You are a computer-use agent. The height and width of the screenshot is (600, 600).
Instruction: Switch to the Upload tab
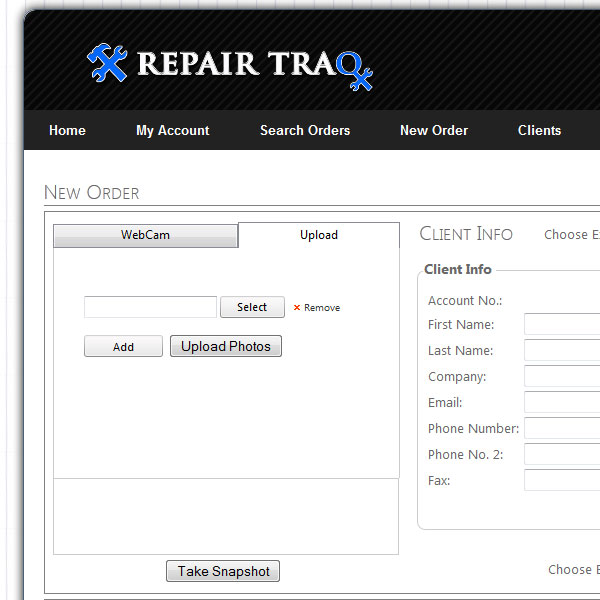tap(319, 235)
